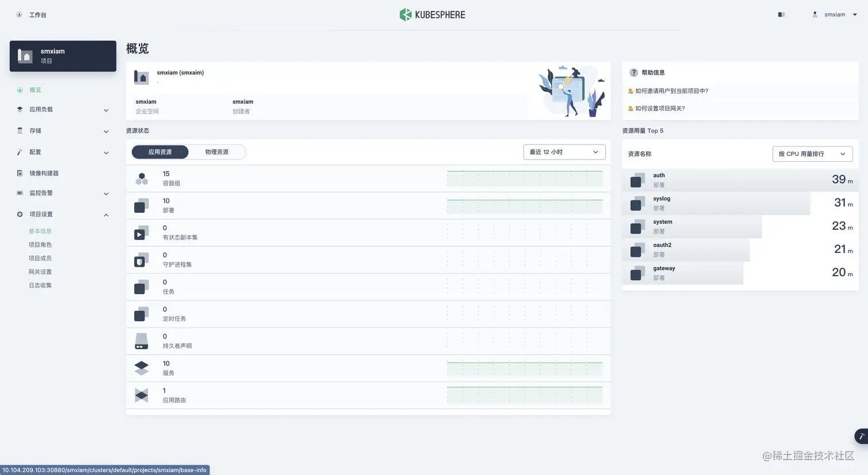Viewport: 868px width, 475px height.
Task: Open 镜像构建器 in sidebar
Action: [x=44, y=173]
